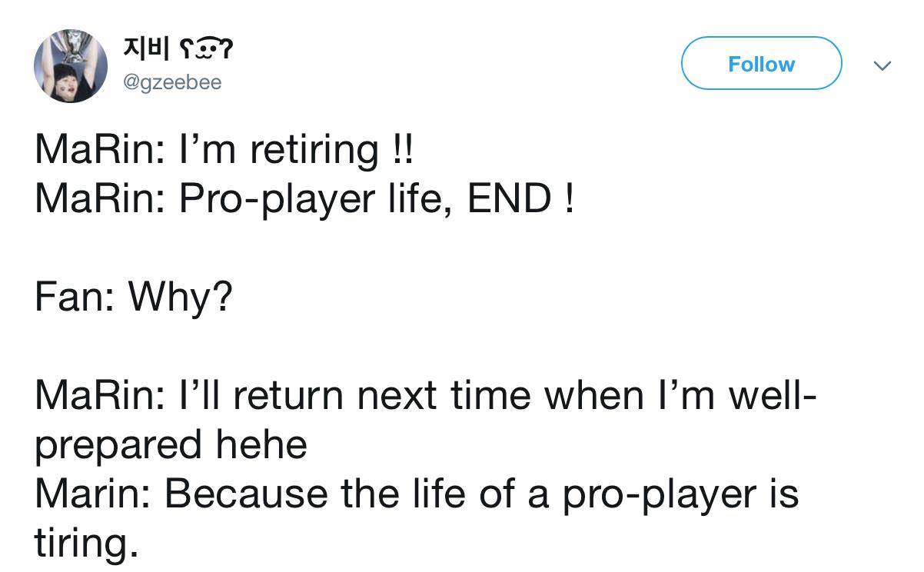Click the "Marin:" label before "Because"
The width and height of the screenshot is (924, 572).
point(94,494)
